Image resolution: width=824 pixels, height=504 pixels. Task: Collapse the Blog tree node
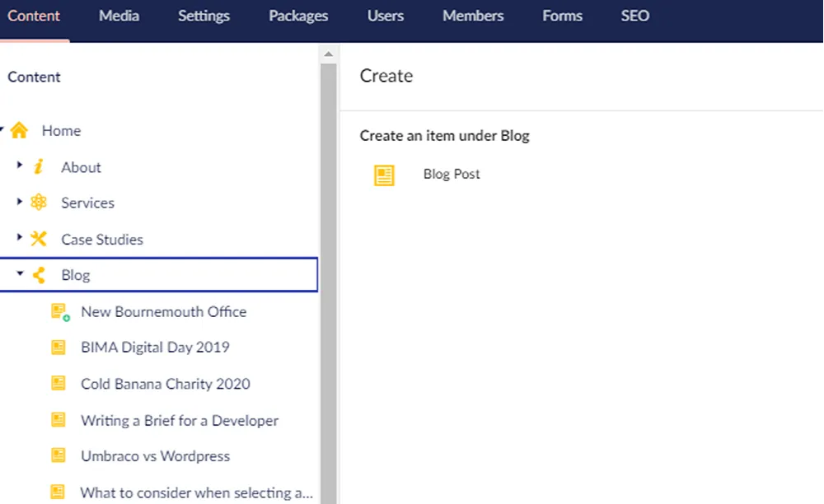coord(20,273)
